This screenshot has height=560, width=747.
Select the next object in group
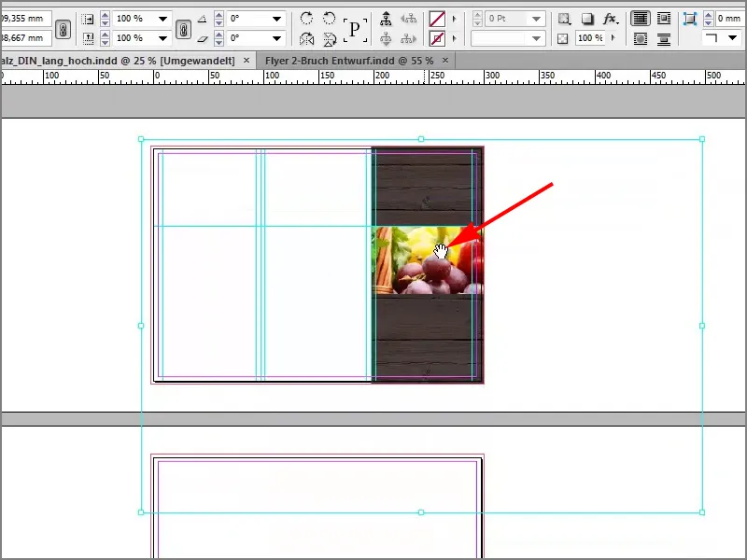408,39
